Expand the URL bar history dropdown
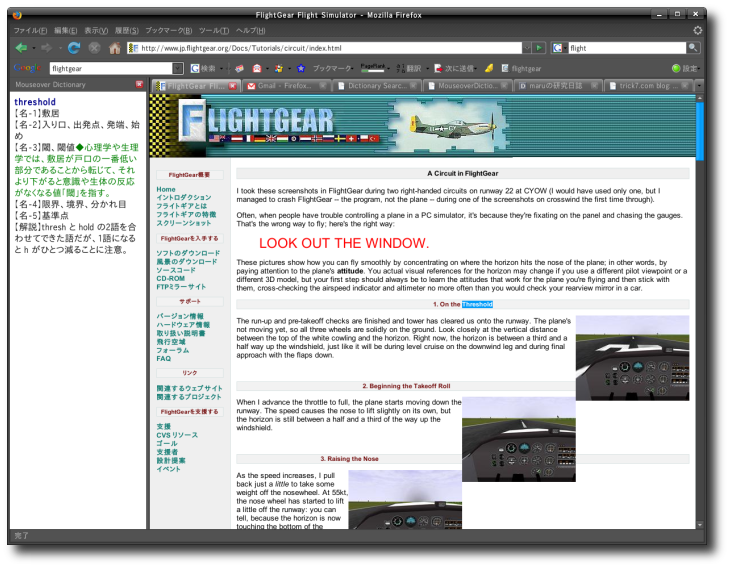Viewport: 730px width, 568px height. click(527, 47)
